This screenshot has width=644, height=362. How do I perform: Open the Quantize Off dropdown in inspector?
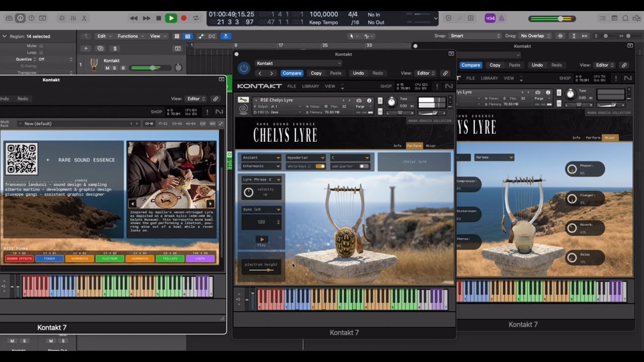(54, 59)
